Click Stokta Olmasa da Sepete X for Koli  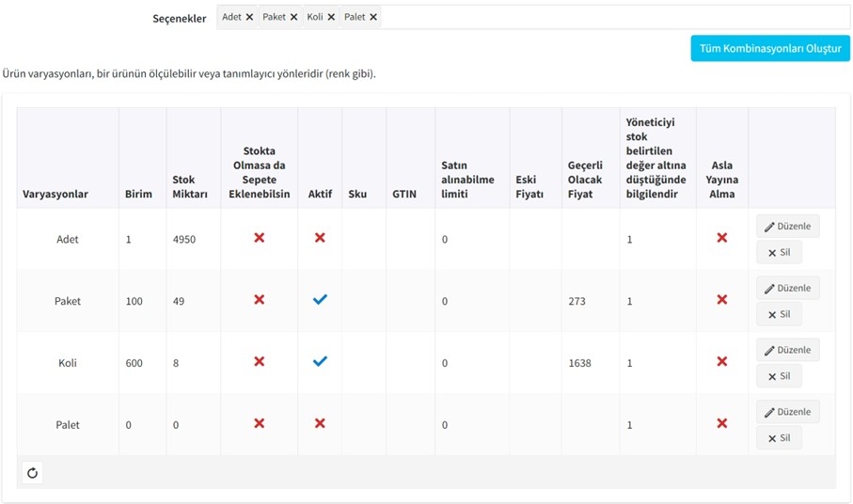[260, 362]
